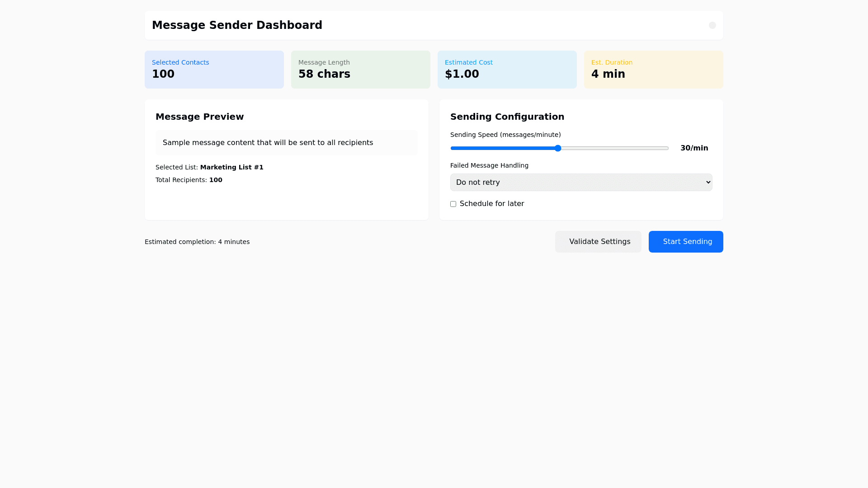Click the sample message preview text box
The image size is (868, 488).
[x=286, y=143]
